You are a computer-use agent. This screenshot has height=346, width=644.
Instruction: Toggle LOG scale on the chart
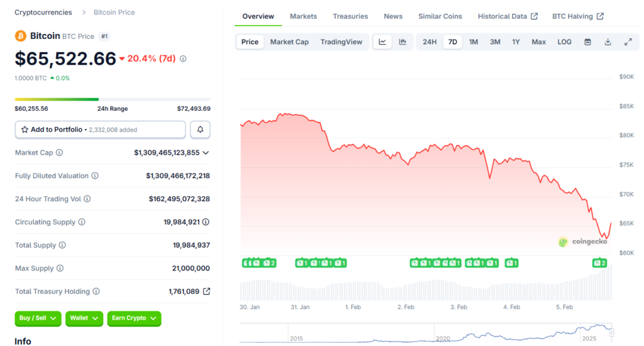click(x=564, y=42)
